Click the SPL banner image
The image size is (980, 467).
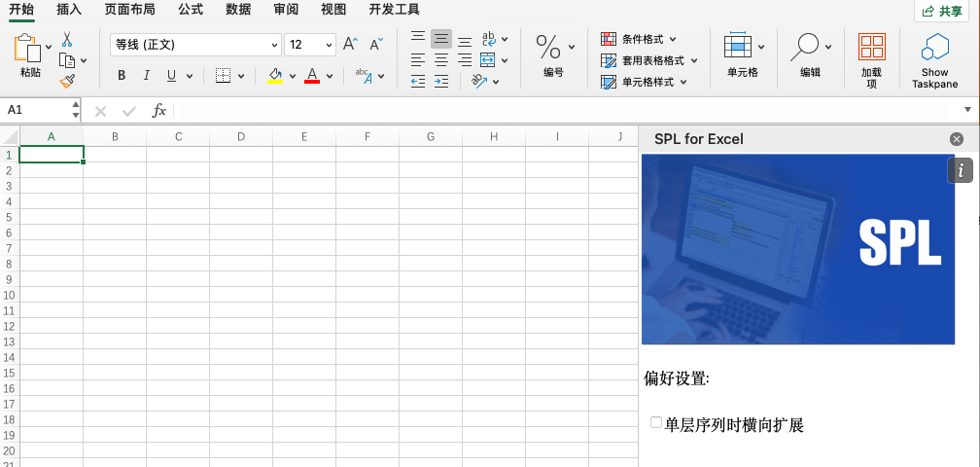click(798, 249)
